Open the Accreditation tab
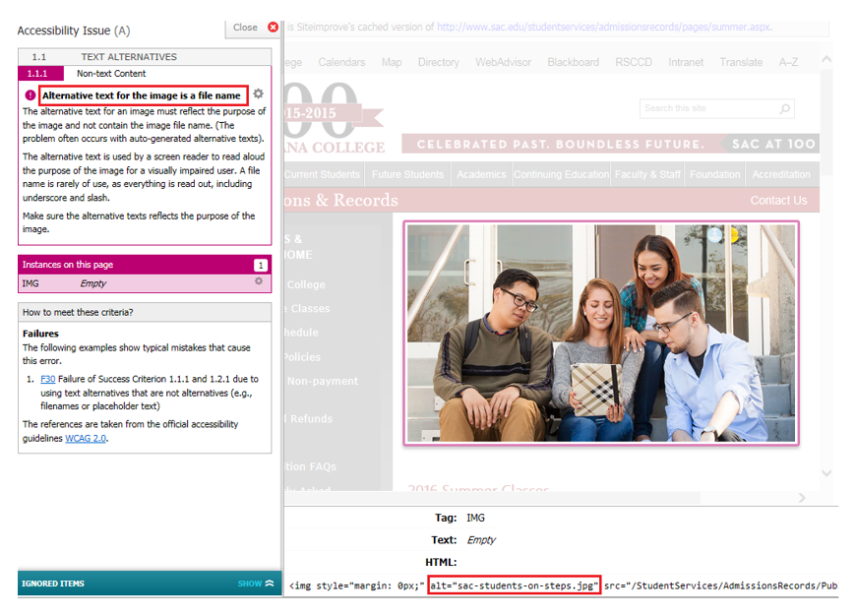 782,174
